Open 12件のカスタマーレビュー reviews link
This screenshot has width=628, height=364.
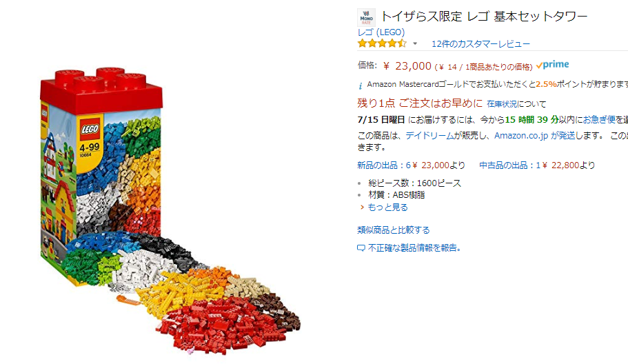tap(480, 43)
